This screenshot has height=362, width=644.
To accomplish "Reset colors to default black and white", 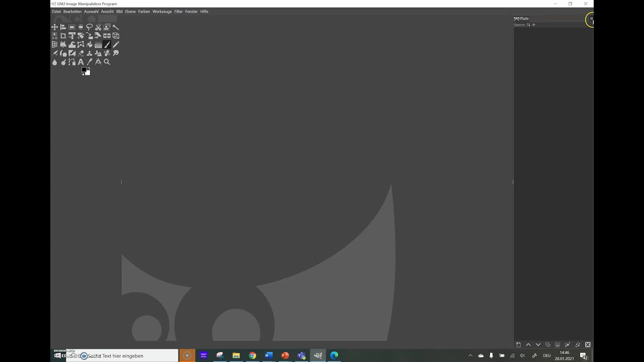I will 83,74.
